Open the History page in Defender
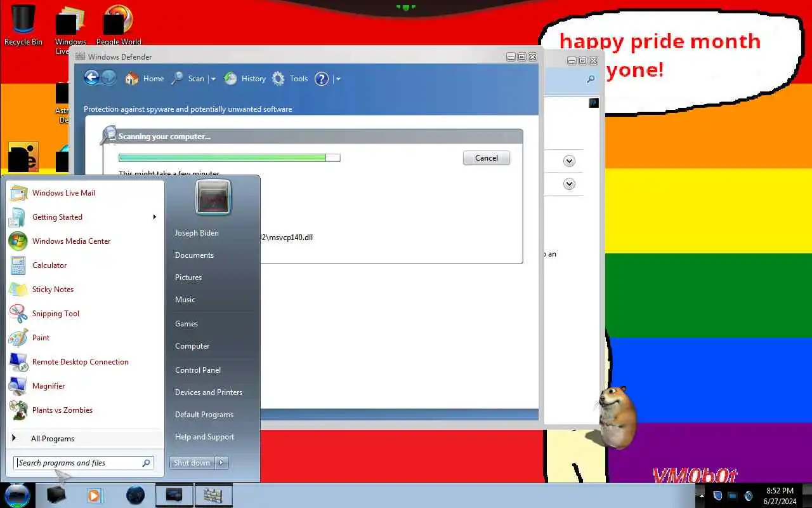 (x=245, y=79)
